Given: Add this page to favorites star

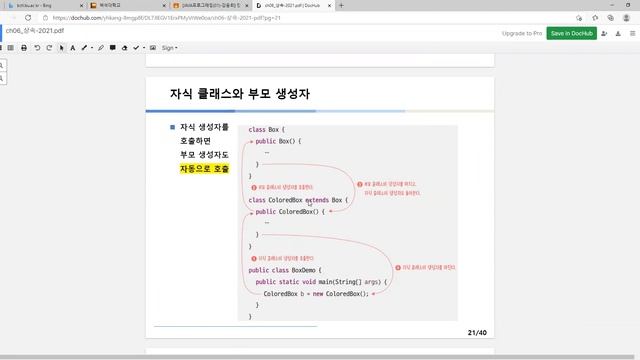Looking at the screenshot, I should pos(579,18).
